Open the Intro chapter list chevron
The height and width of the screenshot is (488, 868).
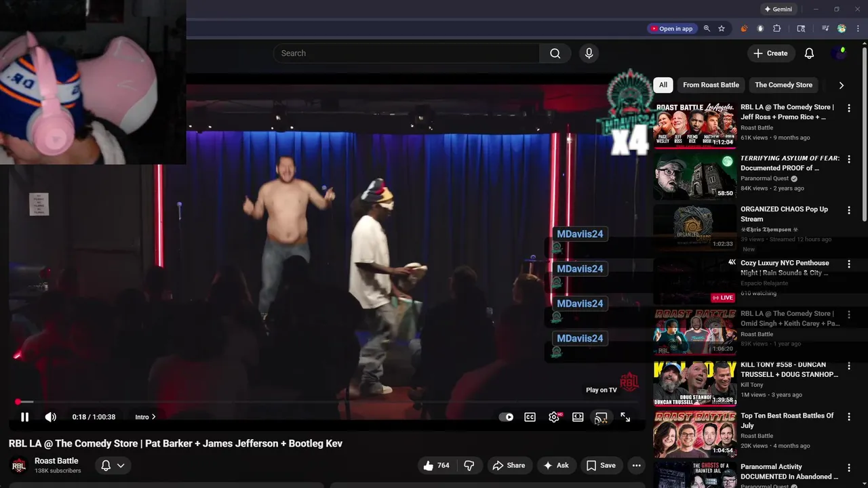coord(153,417)
